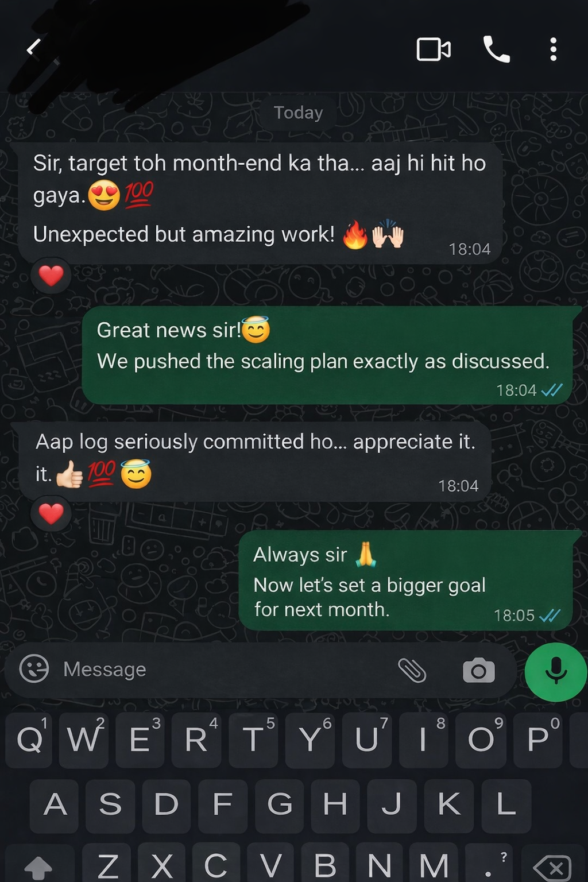Viewport: 588px width, 882px height.
Task: Toggle the keyboard shift key
Action: 39,865
